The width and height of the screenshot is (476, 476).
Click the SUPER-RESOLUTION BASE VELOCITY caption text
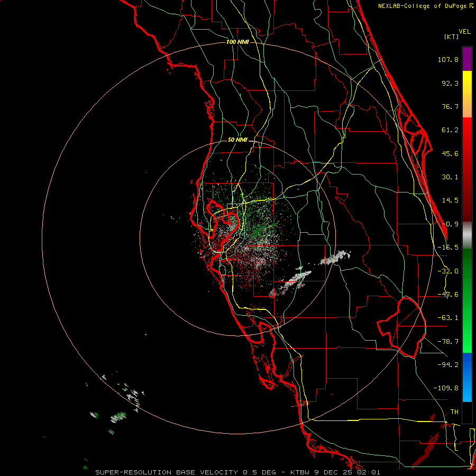pos(167,472)
